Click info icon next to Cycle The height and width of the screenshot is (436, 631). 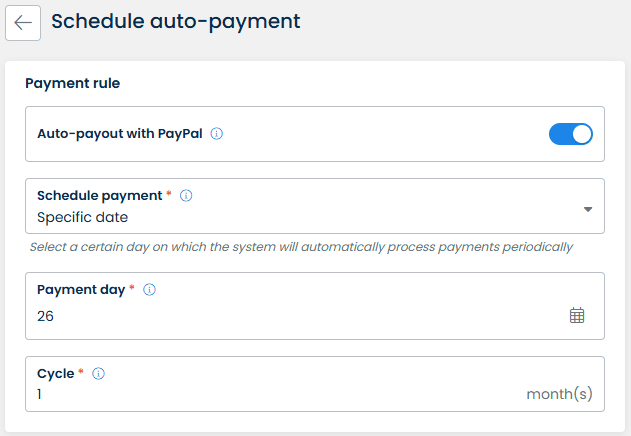pyautogui.click(x=99, y=374)
